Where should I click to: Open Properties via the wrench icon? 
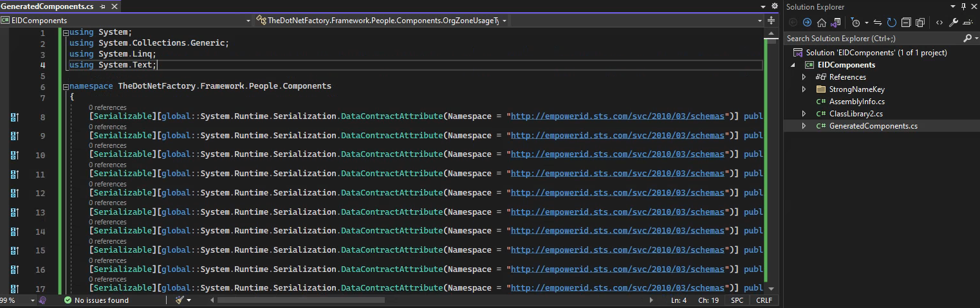[954, 22]
